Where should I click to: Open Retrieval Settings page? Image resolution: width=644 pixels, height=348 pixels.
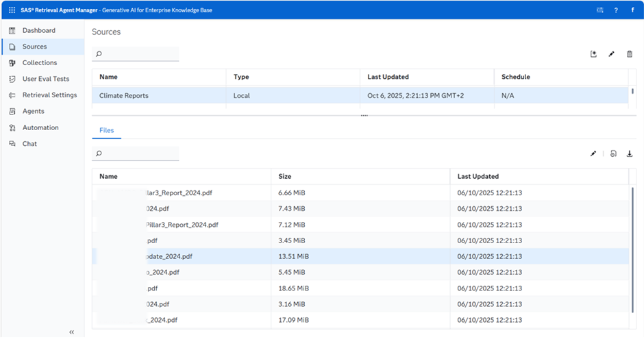[49, 95]
